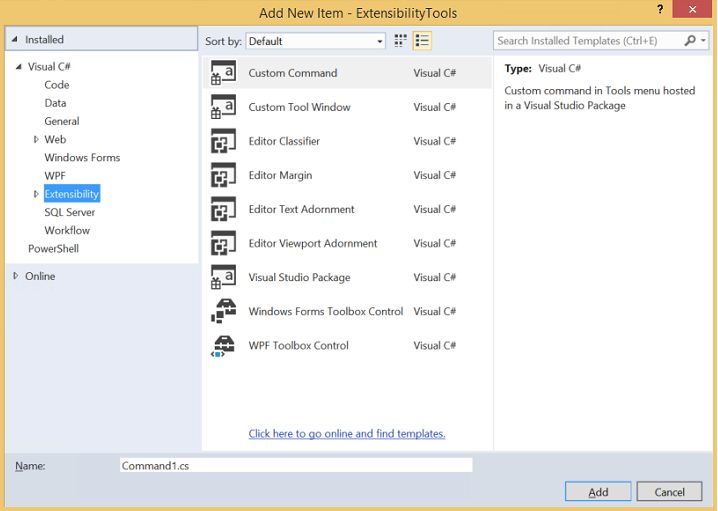Click the Editor Text Adornment icon

click(x=223, y=209)
